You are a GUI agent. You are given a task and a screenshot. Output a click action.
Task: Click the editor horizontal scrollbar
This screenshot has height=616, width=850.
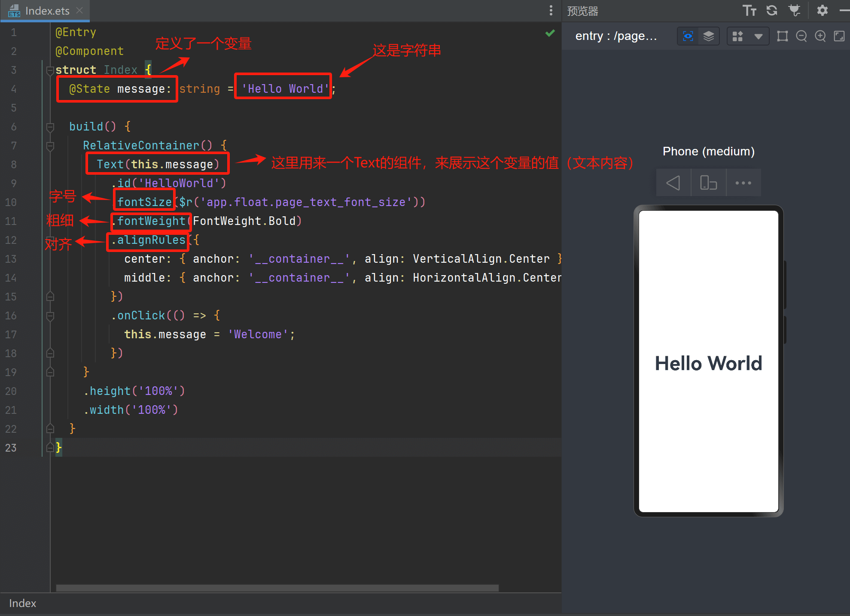[277, 588]
